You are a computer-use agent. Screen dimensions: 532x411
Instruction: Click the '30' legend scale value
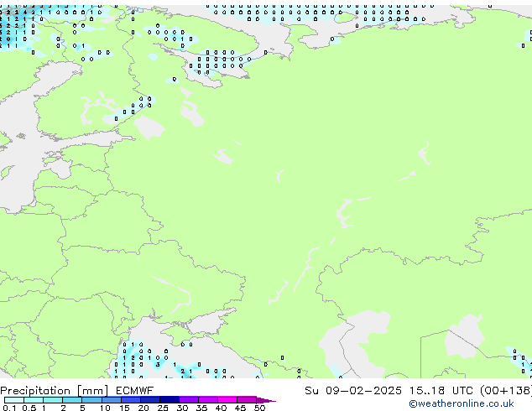[x=182, y=408]
